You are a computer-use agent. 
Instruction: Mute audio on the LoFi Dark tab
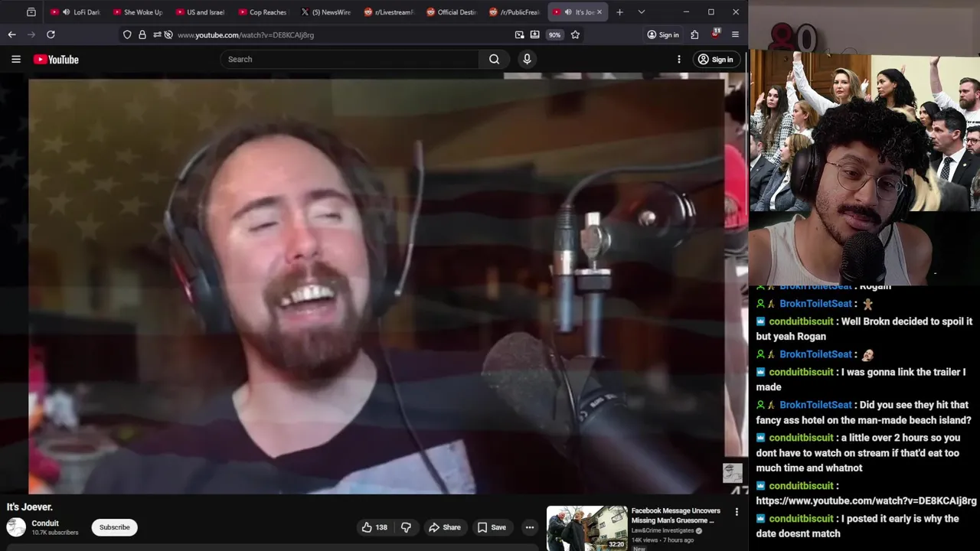click(67, 12)
